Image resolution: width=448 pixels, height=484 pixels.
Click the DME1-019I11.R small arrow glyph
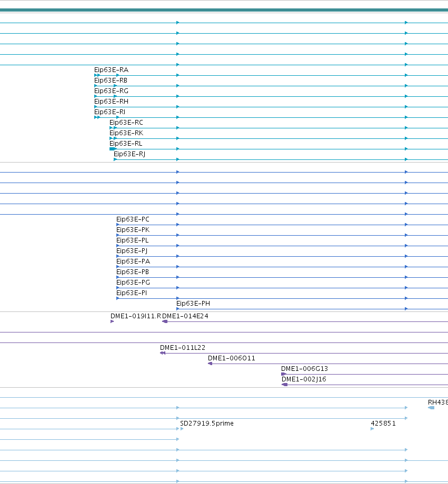coord(112,321)
